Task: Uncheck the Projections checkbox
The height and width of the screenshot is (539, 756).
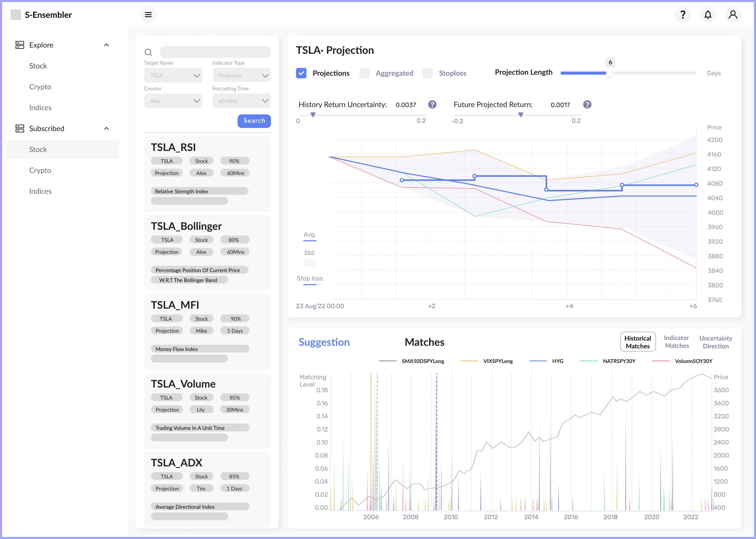Action: (301, 73)
